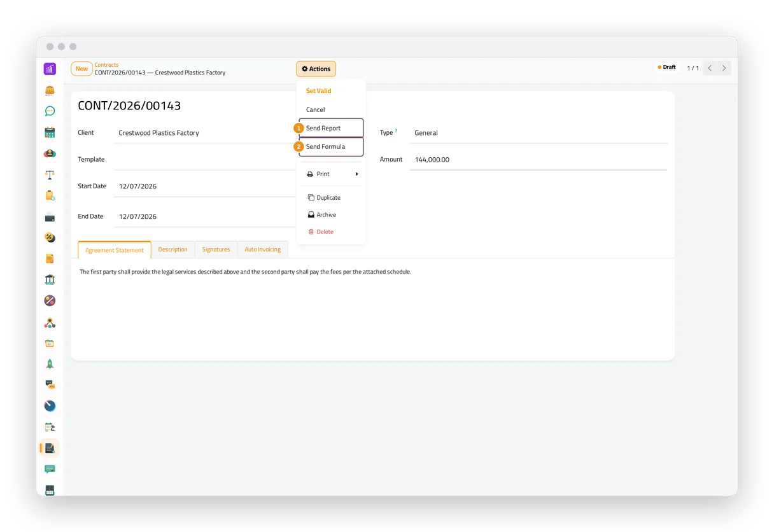The height and width of the screenshot is (532, 774).
Task: Follow the Contracts breadcrumb link
Action: coord(106,65)
